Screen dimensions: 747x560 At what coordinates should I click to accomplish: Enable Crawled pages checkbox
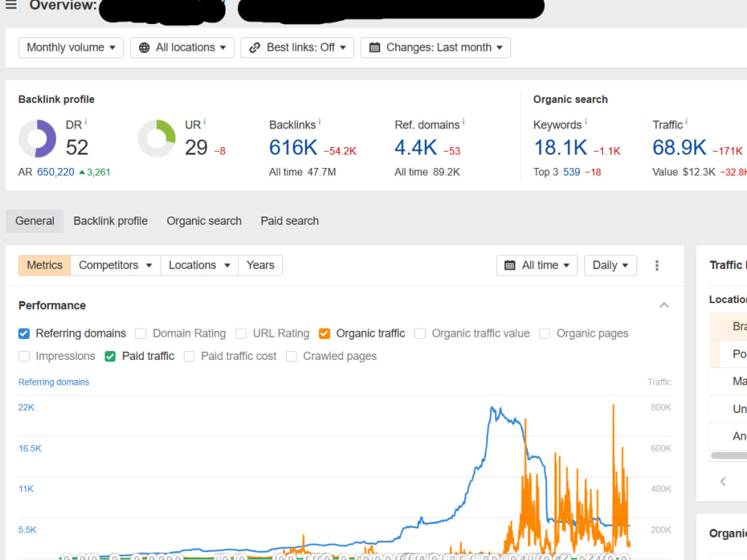(x=291, y=356)
